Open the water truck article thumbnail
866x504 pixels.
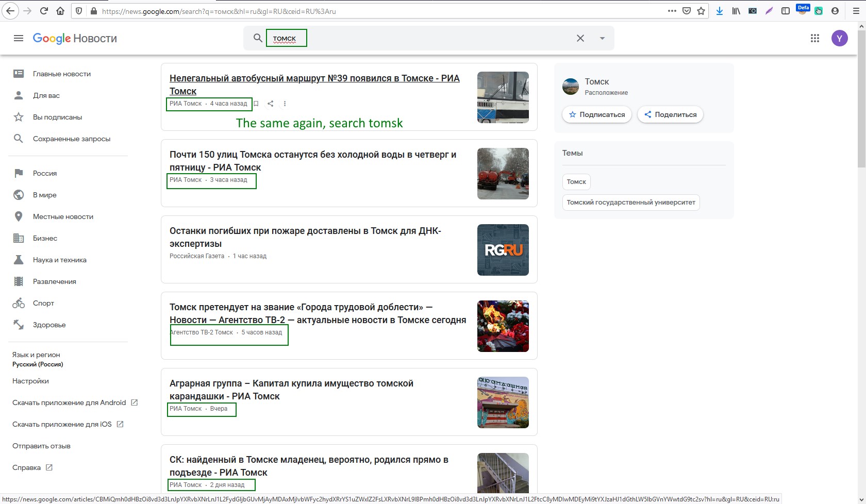[x=503, y=174]
